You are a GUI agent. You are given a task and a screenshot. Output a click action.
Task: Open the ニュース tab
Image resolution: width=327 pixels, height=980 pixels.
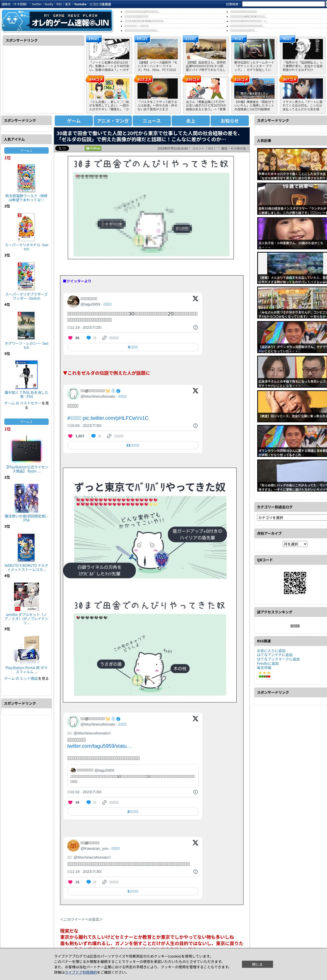point(152,121)
